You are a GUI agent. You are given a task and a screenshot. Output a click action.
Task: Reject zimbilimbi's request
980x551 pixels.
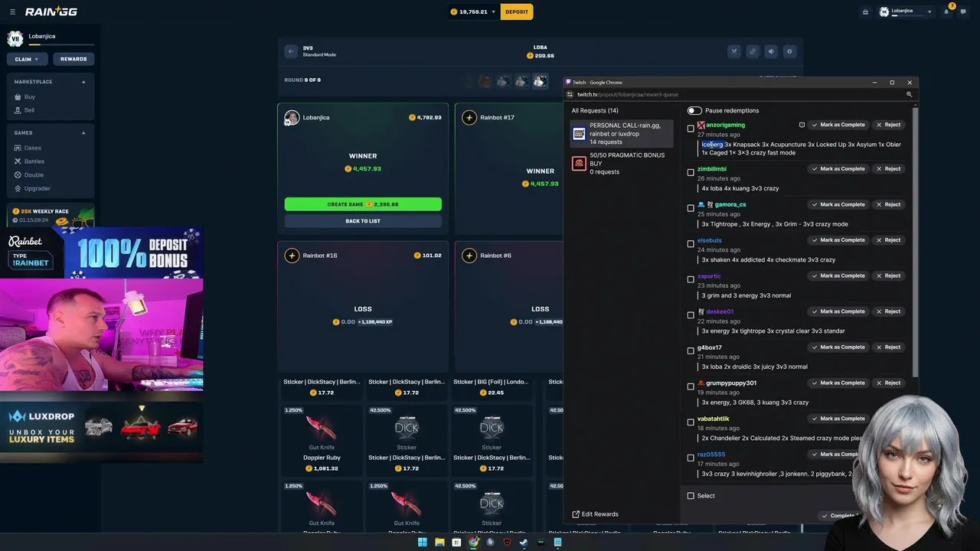pos(889,168)
